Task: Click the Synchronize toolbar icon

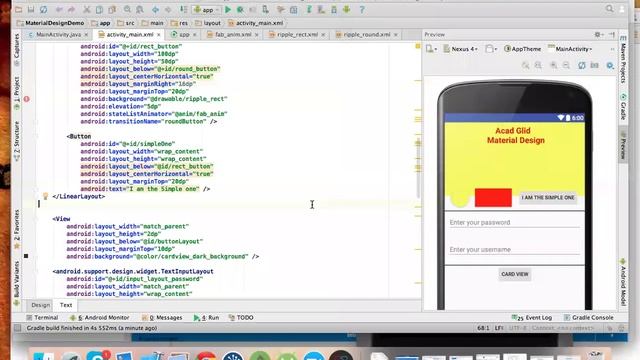Action: (43, 9)
